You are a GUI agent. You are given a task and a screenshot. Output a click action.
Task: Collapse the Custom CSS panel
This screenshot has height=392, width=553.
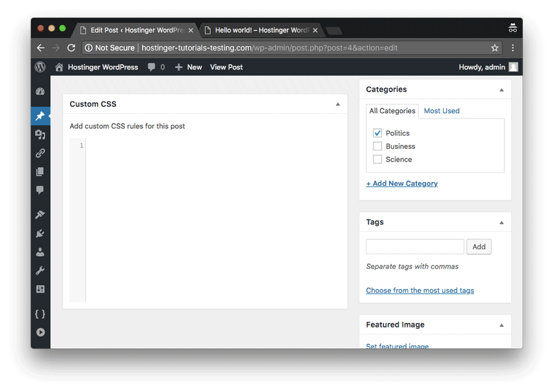[x=337, y=104]
